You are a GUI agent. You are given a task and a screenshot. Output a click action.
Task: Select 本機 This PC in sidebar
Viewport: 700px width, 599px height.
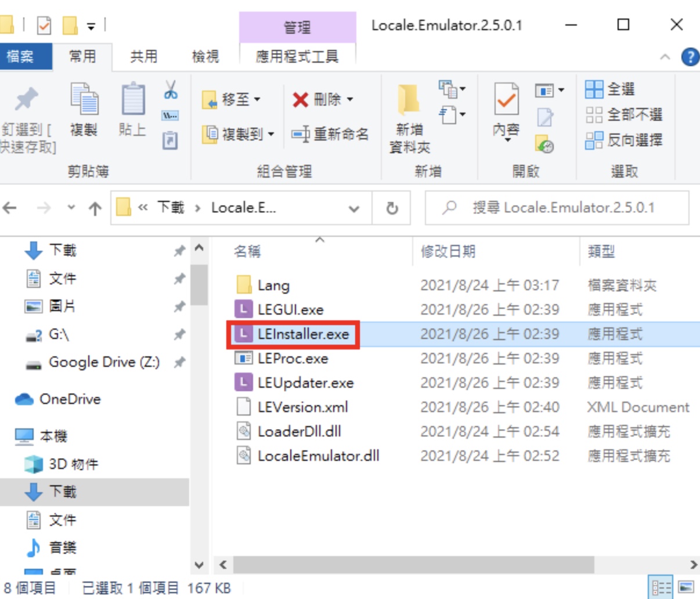click(x=53, y=436)
